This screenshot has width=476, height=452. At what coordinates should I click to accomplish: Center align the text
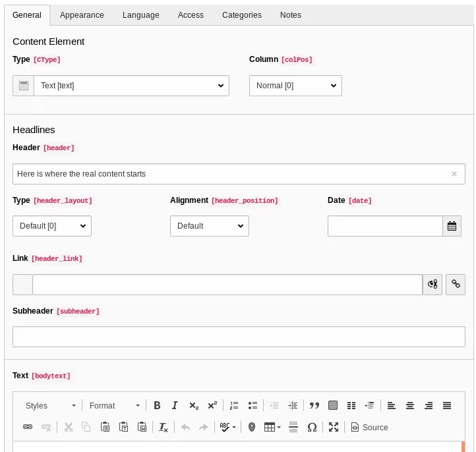410,406
